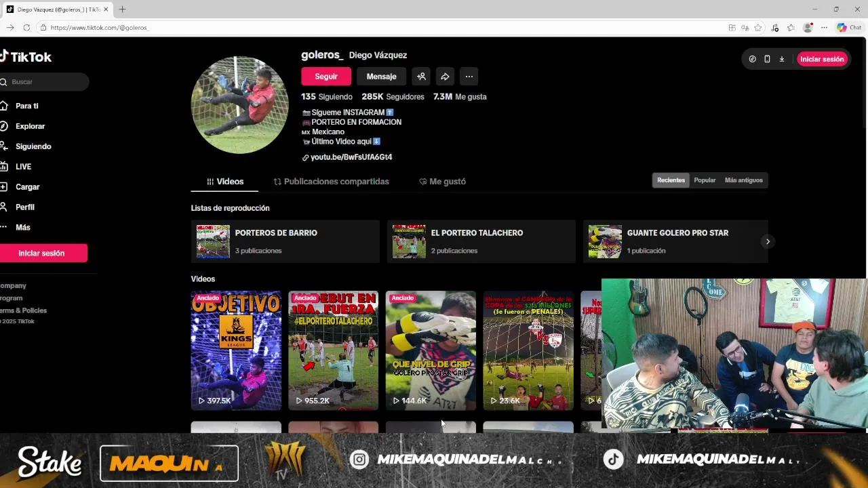
Task: Add this page to browser favorites
Action: pos(758,28)
